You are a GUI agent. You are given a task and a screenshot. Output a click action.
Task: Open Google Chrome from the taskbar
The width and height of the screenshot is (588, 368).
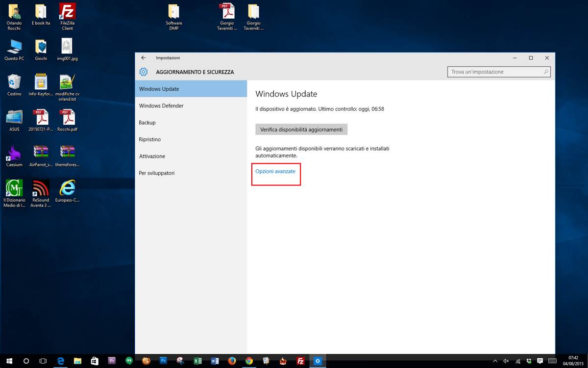(248, 361)
